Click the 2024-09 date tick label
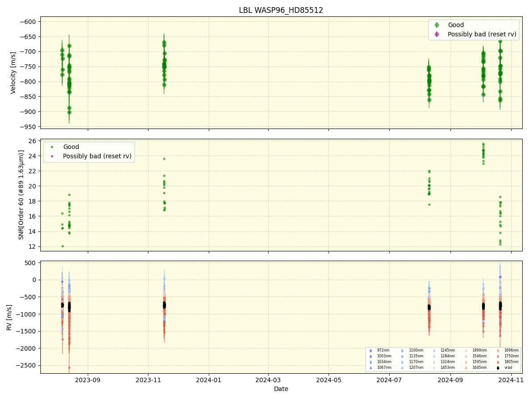Image resolution: width=532 pixels, height=399 pixels. click(x=450, y=380)
